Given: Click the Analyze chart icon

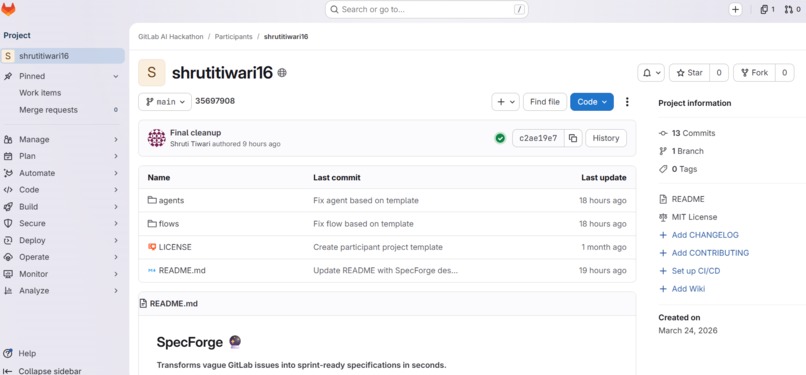Looking at the screenshot, I should pyautogui.click(x=8, y=291).
